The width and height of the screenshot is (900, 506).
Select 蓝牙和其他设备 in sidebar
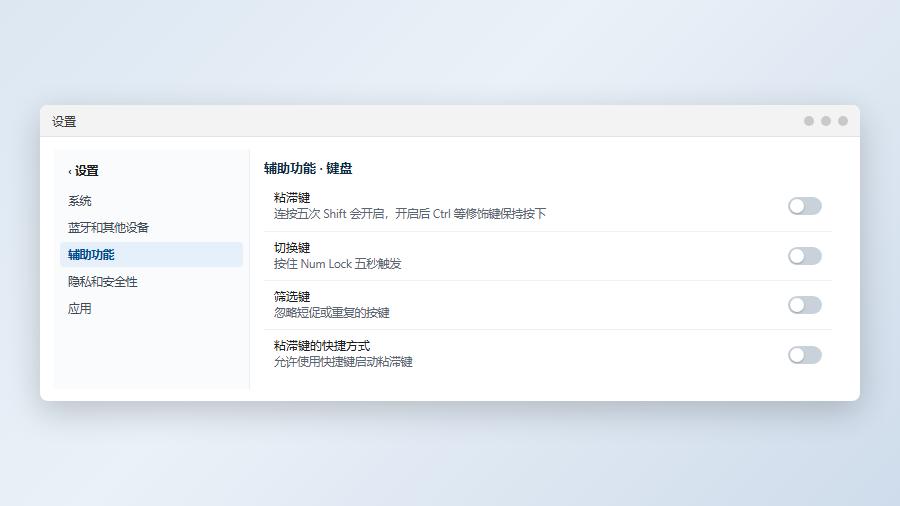point(152,228)
